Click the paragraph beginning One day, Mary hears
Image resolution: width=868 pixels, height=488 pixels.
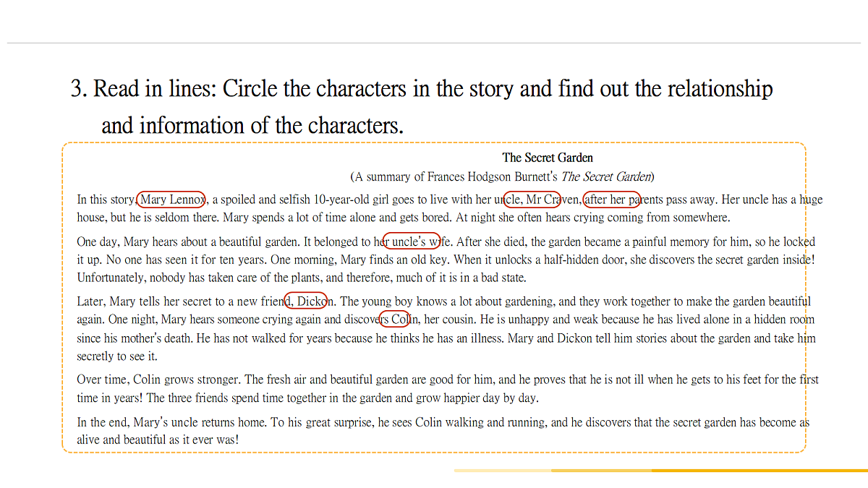click(x=446, y=260)
